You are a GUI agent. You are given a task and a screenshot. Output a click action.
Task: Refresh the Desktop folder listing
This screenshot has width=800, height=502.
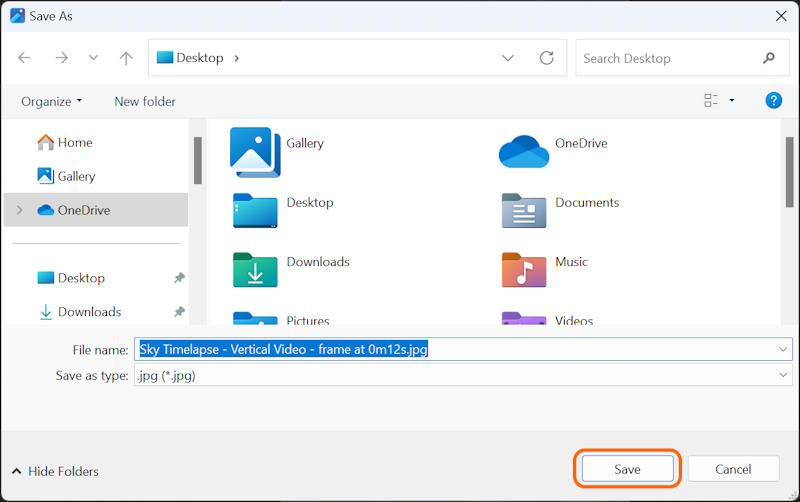[546, 58]
